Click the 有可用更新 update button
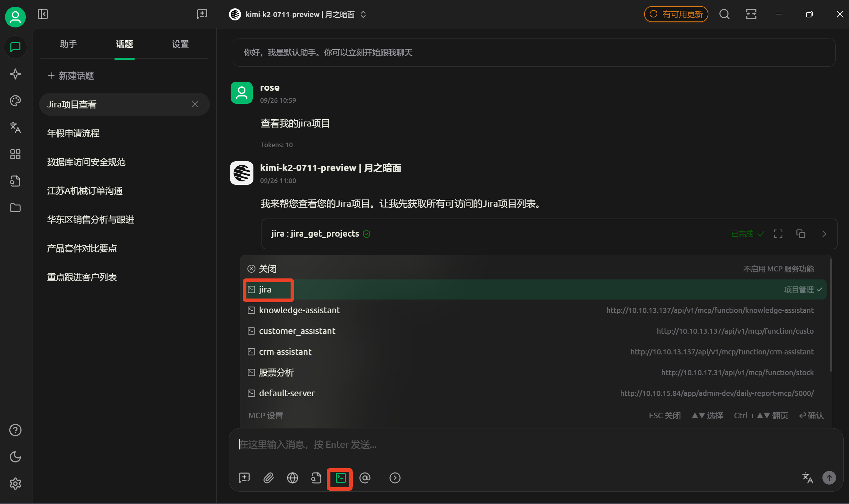The height and width of the screenshot is (504, 849). pos(676,14)
